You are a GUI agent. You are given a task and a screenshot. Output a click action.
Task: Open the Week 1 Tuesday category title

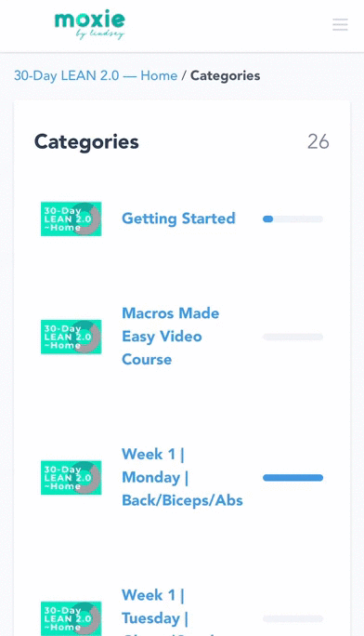(x=153, y=611)
